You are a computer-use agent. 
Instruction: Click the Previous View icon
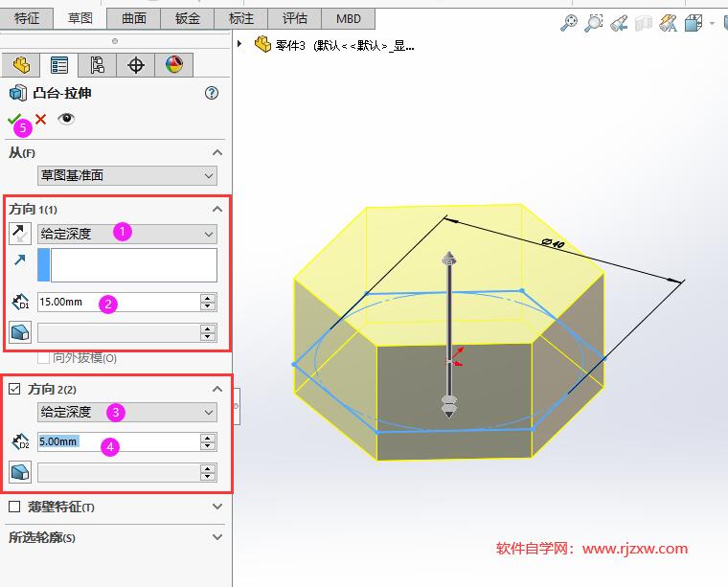coord(619,22)
